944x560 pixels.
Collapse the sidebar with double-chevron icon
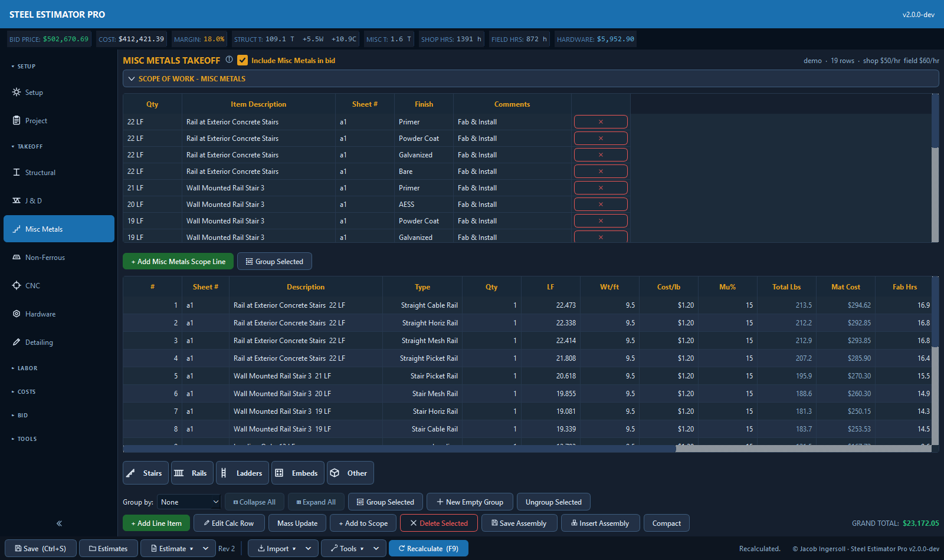point(59,523)
